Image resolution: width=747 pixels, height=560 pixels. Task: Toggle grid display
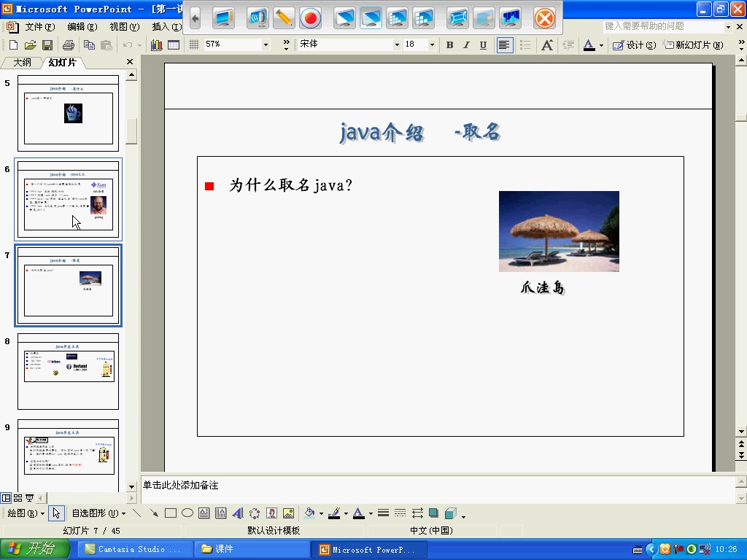[194, 45]
